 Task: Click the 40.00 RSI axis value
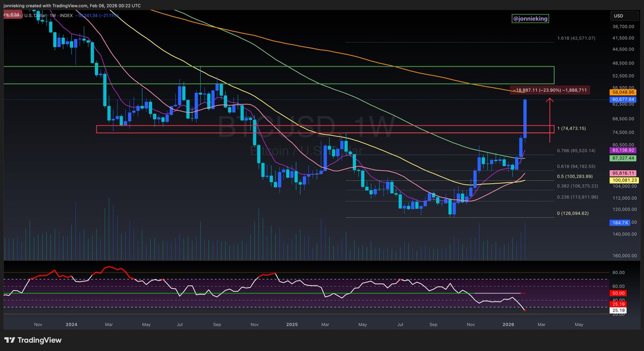coord(618,299)
